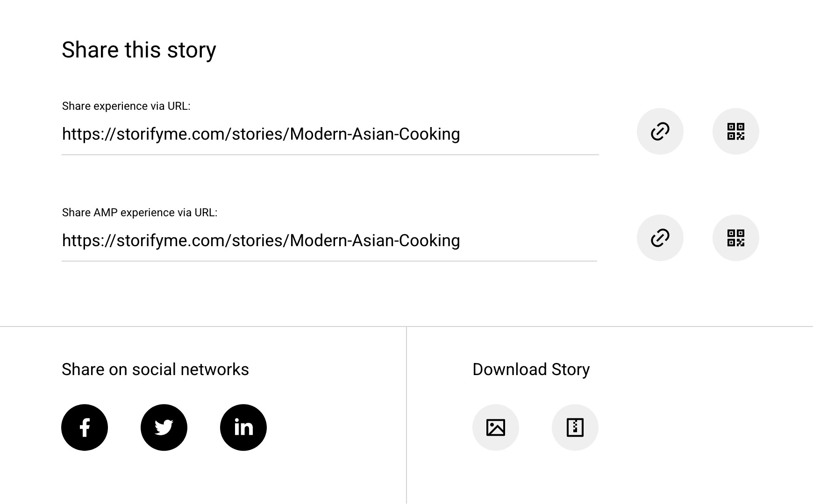This screenshot has height=504, width=813.
Task: Show QR code for story experience URL
Action: (x=735, y=131)
